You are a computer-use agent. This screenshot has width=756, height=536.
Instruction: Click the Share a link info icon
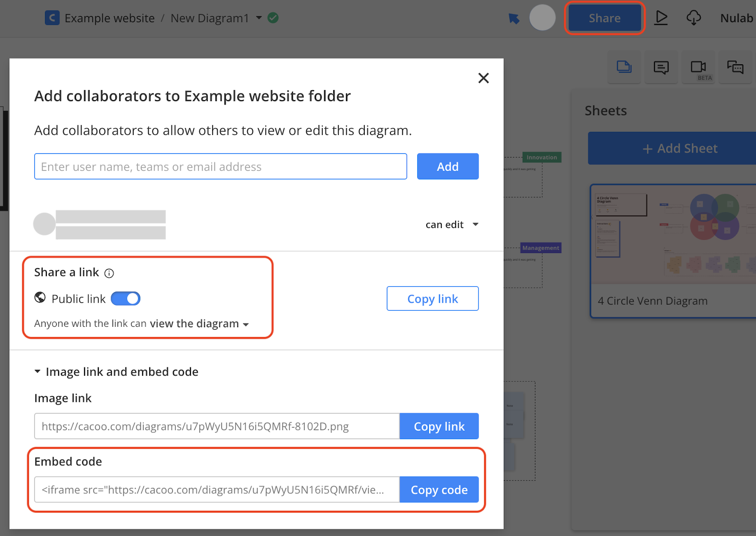coord(109,273)
